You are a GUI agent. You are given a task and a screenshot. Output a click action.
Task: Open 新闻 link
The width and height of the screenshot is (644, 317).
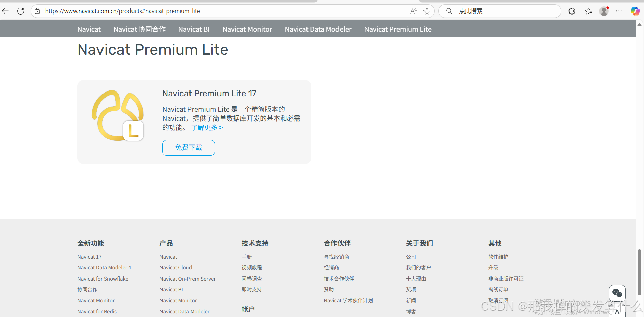click(411, 301)
